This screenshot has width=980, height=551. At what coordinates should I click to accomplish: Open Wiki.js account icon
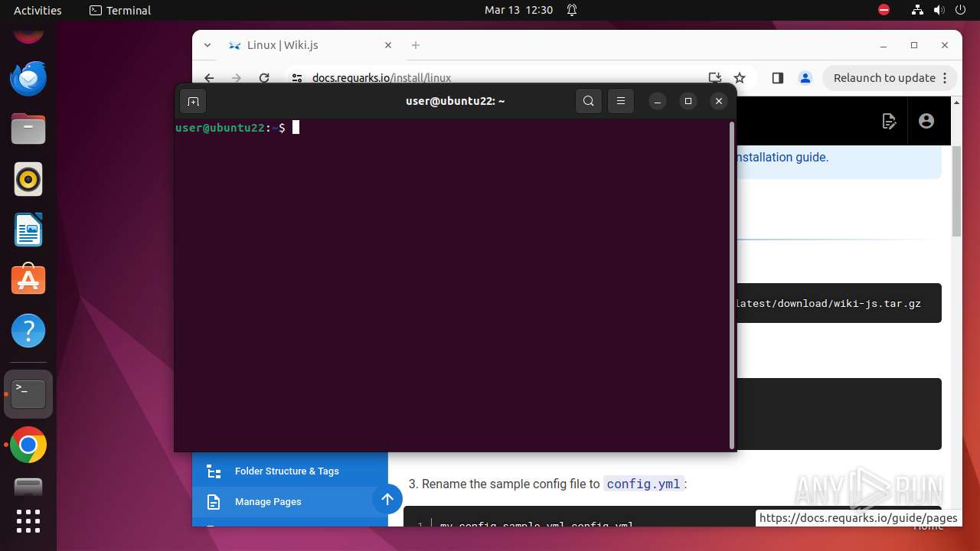point(926,121)
